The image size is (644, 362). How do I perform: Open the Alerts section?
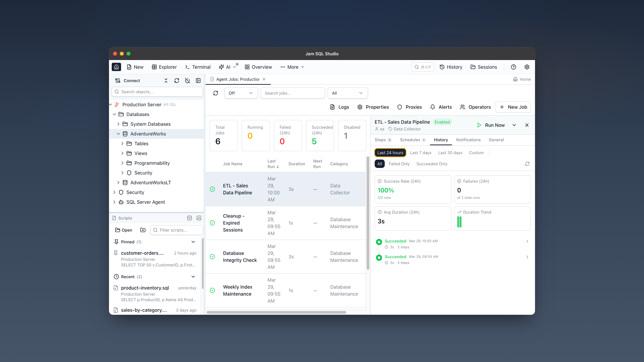[441, 107]
